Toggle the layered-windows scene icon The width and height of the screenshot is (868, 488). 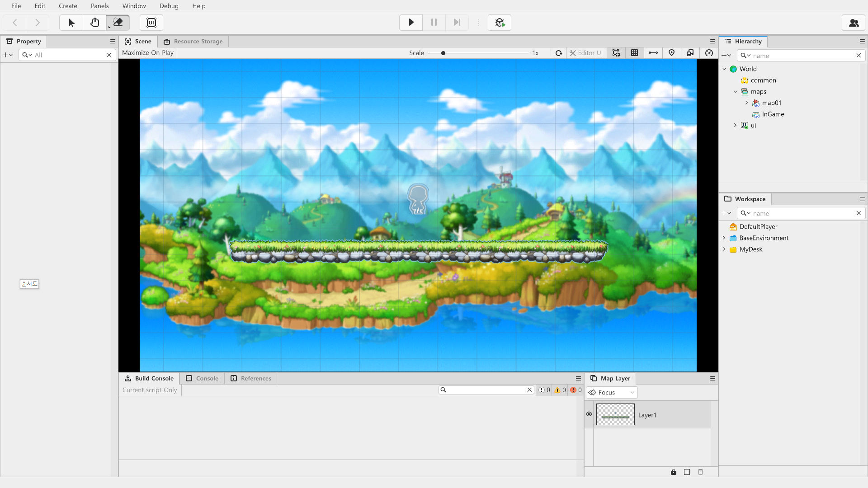[690, 53]
